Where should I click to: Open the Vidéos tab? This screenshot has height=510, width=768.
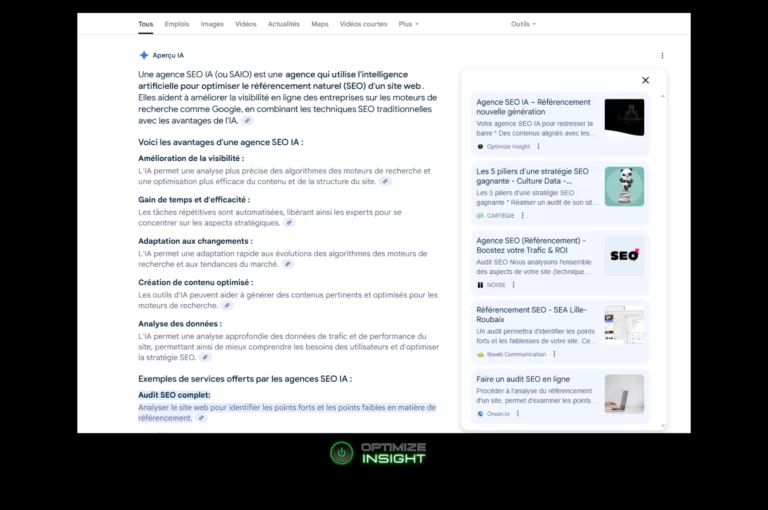point(245,24)
